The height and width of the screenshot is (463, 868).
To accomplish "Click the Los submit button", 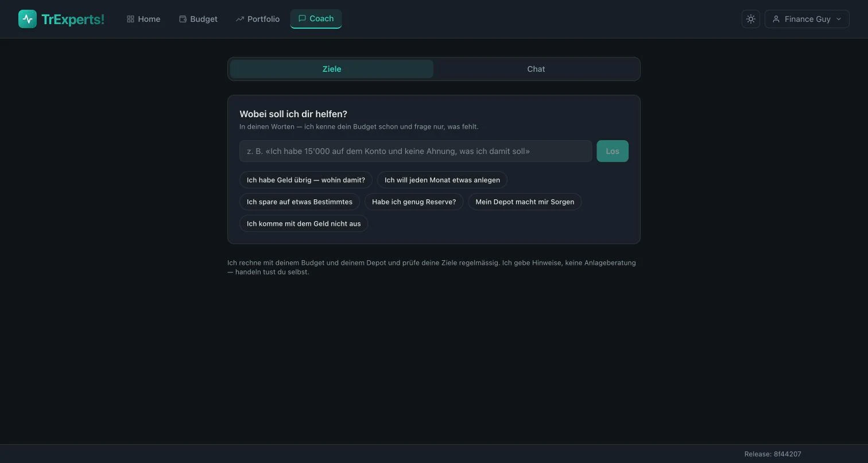I will [x=613, y=151].
